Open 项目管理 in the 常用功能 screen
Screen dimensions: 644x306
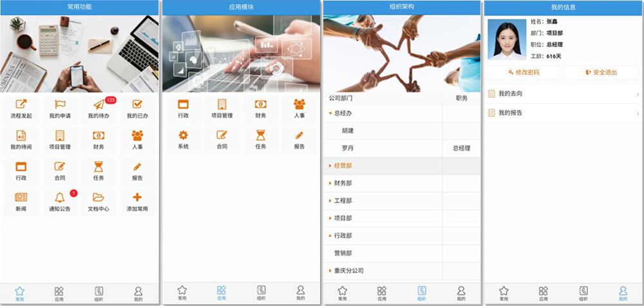[x=60, y=140]
